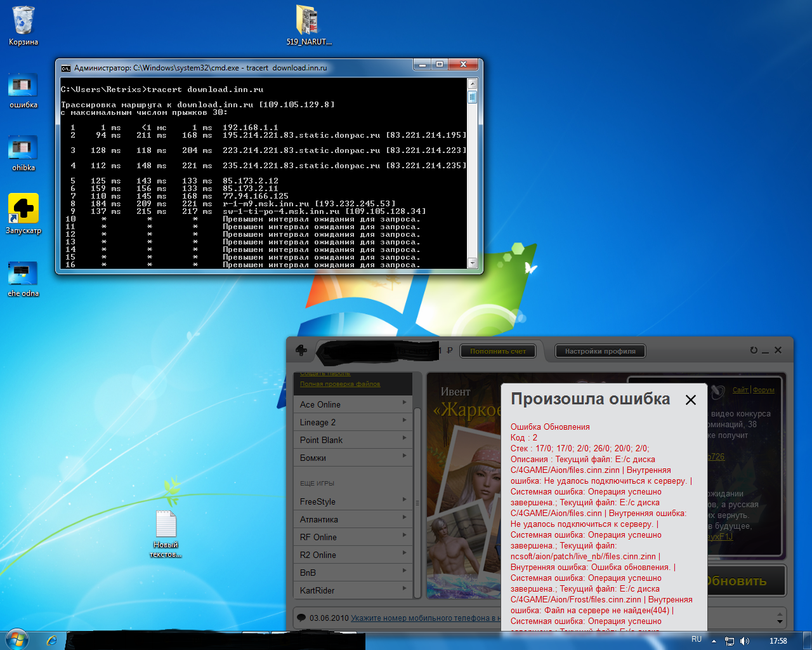Click the Internet Explorer taskbar icon

click(51, 640)
